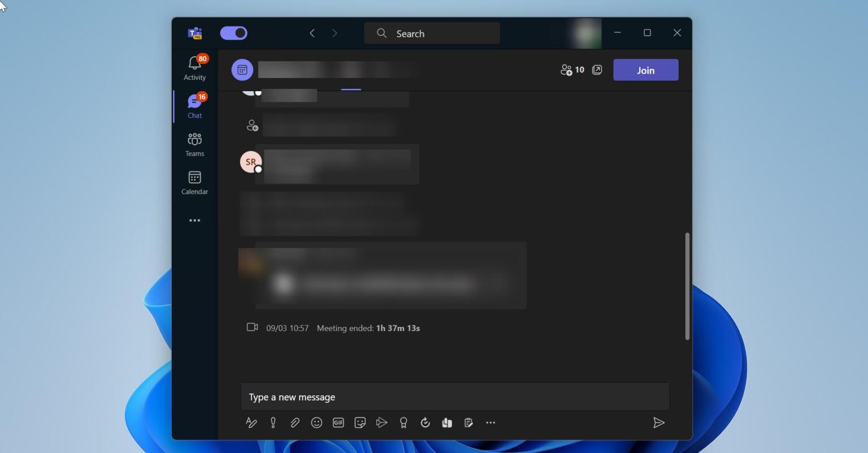This screenshot has height=453, width=868.
Task: Expand more messaging options via ellipsis
Action: pyautogui.click(x=491, y=422)
